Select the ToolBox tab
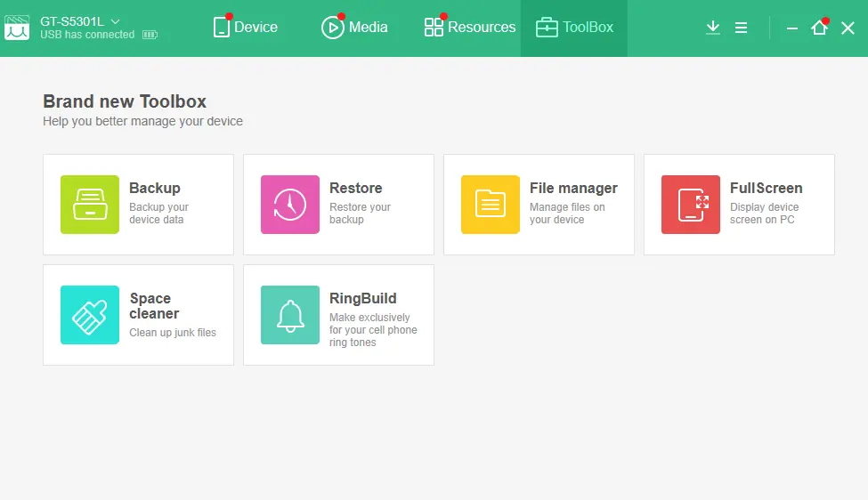Screen dimensions: 868x500 pos(574,27)
